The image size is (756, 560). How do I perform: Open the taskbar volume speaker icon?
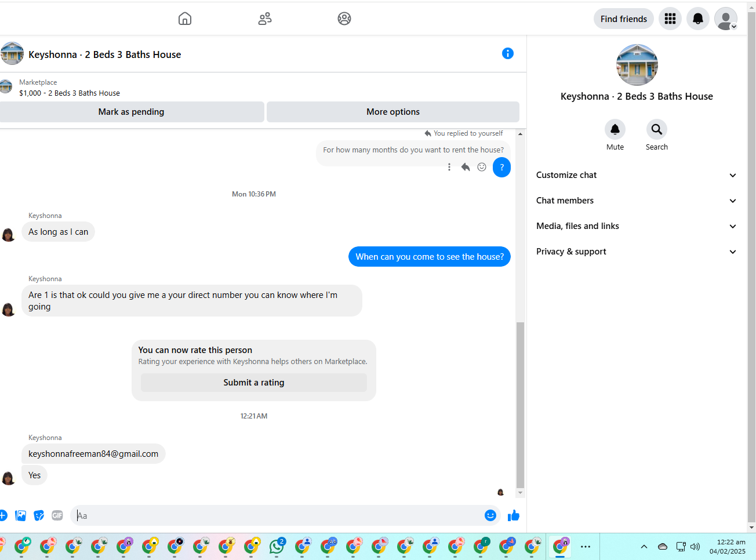pyautogui.click(x=695, y=547)
